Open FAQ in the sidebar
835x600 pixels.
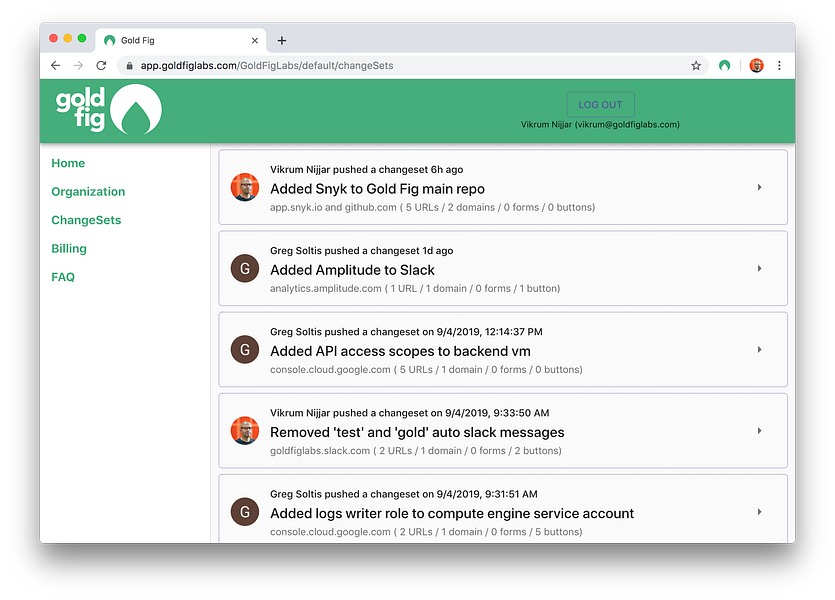(x=63, y=277)
